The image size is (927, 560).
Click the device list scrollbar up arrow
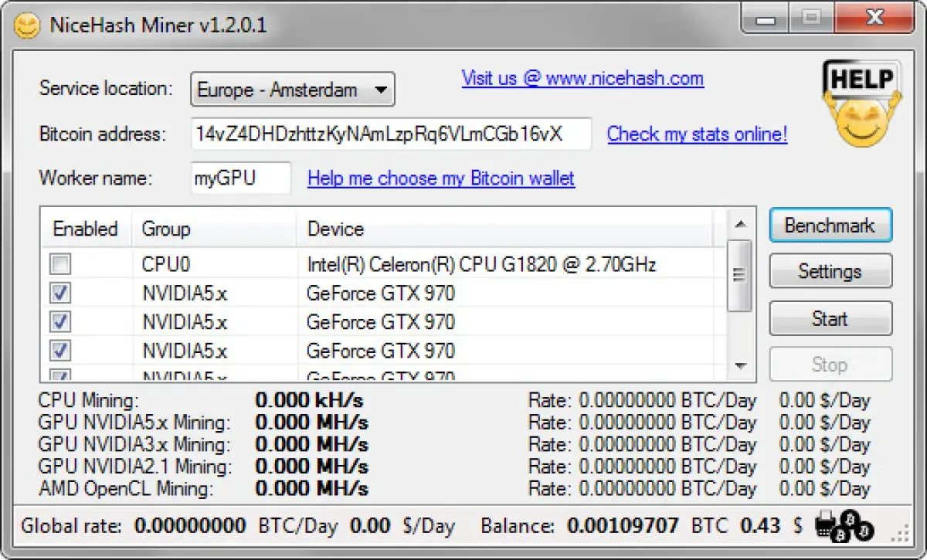741,226
